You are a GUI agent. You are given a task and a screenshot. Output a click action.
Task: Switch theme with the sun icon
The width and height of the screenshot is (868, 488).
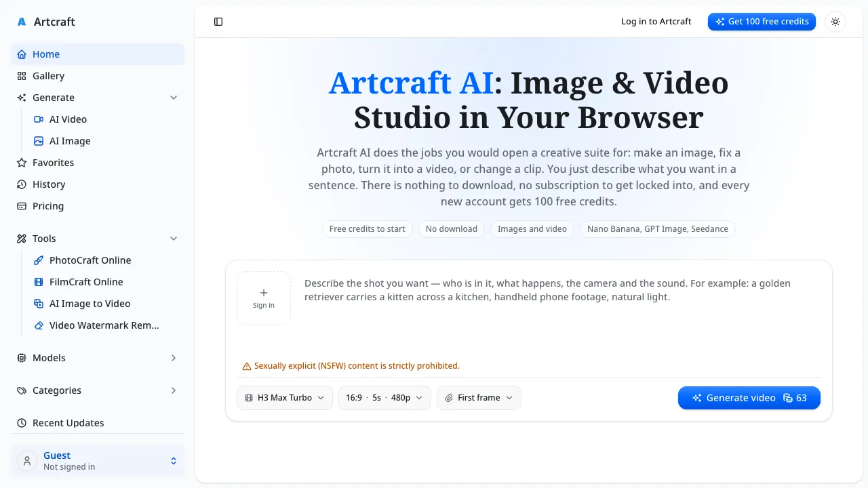pos(835,22)
